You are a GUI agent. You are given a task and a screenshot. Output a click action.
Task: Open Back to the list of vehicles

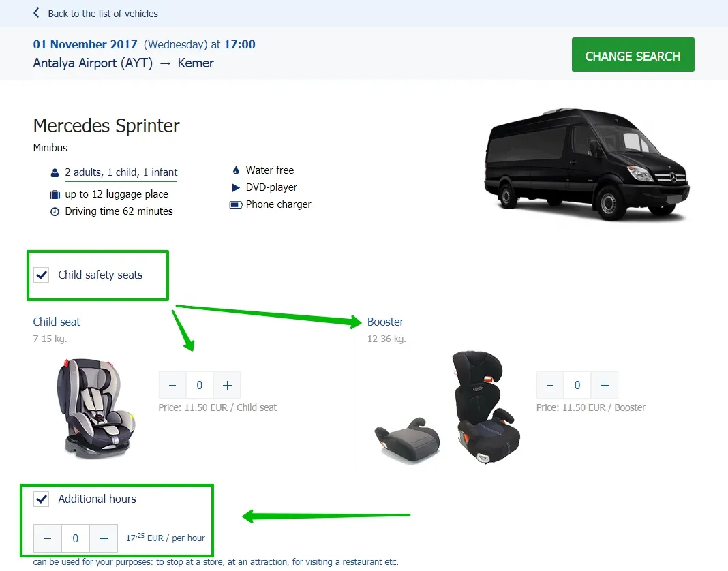(x=102, y=14)
